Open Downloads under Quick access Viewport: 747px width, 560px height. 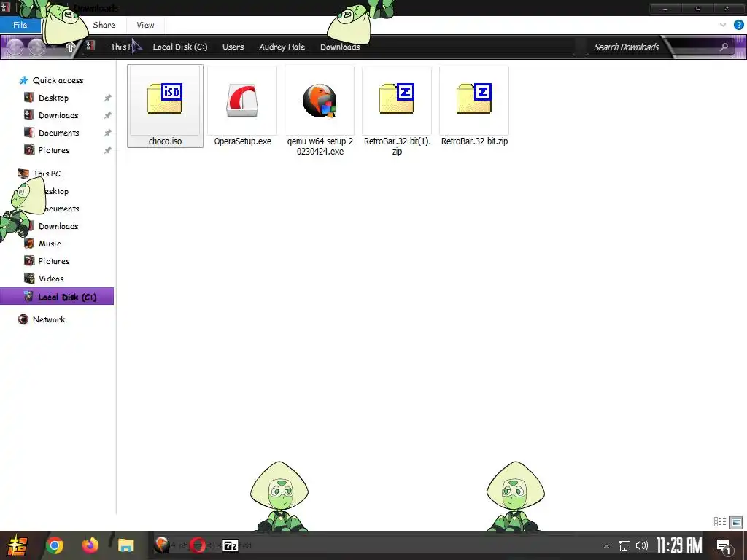tap(58, 115)
